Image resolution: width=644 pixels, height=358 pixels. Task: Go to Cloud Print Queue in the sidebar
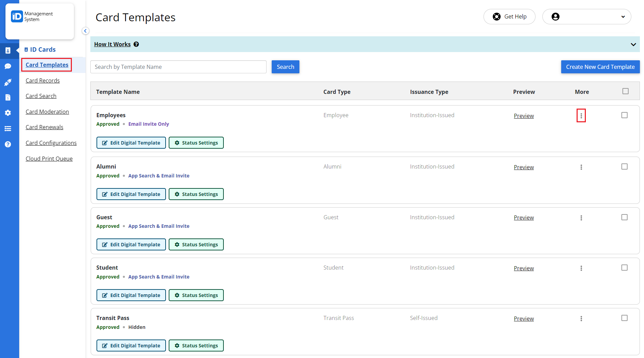click(x=49, y=159)
